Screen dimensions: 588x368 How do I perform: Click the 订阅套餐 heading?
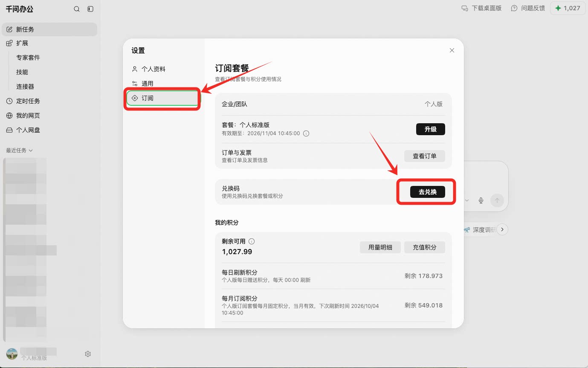(232, 68)
